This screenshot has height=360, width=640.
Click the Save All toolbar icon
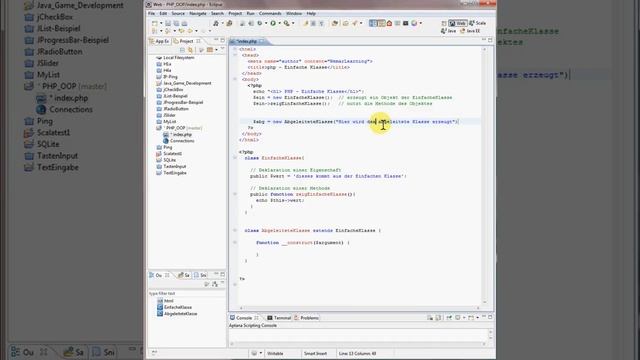(176, 23)
